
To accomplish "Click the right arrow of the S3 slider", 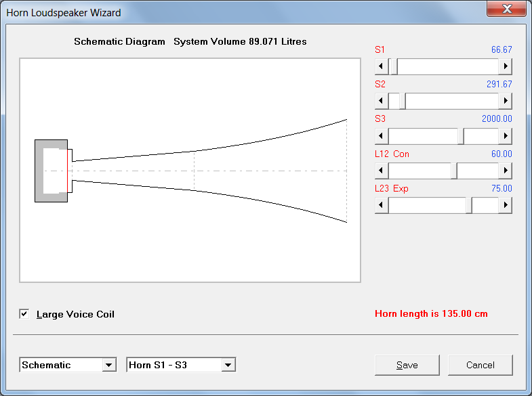I will pos(505,136).
